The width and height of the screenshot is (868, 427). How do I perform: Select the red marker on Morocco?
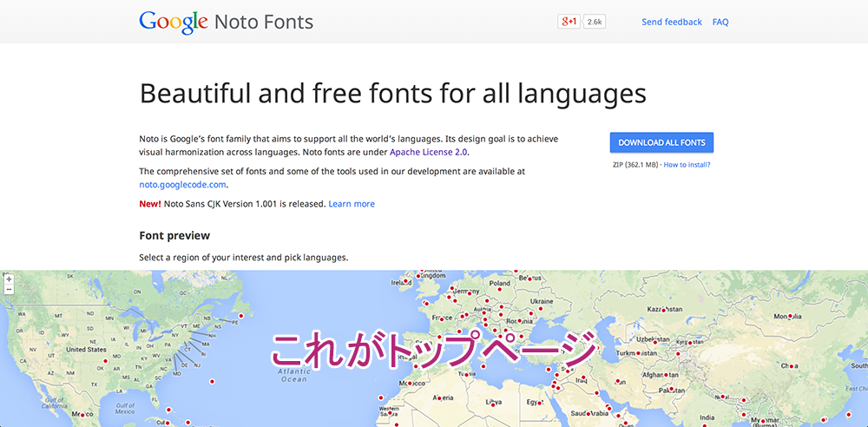pos(409,384)
